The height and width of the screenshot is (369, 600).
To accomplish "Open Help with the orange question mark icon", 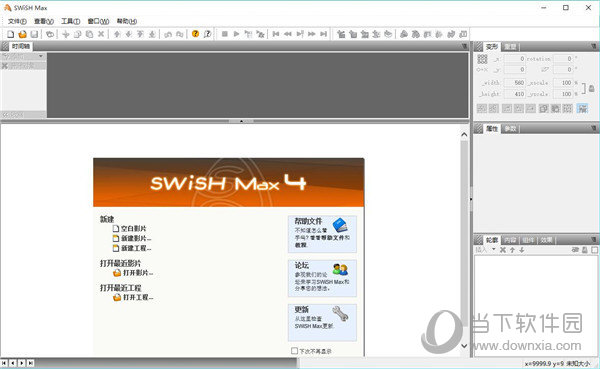I will [x=196, y=34].
